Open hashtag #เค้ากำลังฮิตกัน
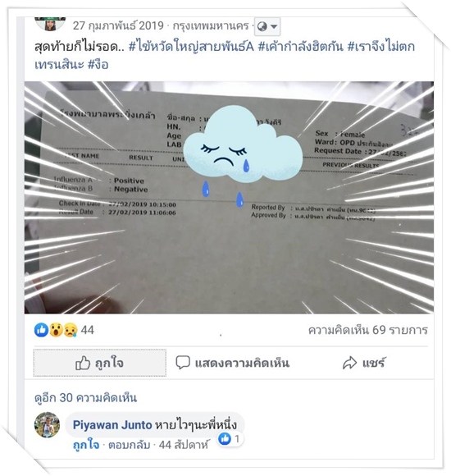Viewport: 451px width, 476px height. coord(301,47)
